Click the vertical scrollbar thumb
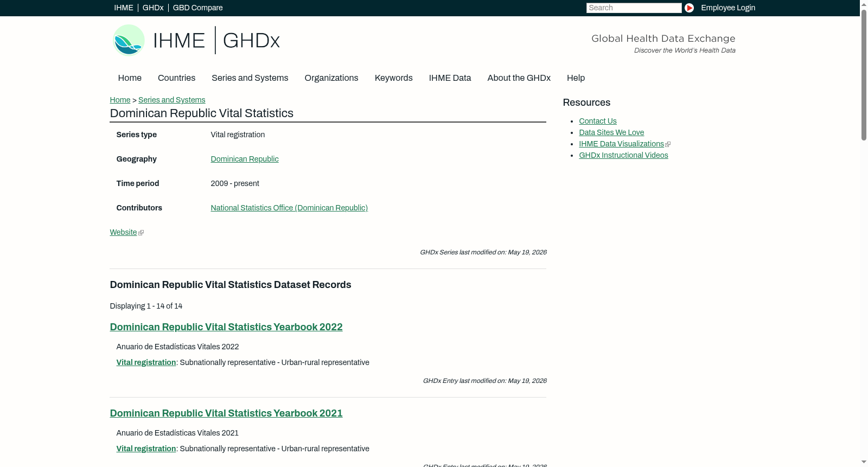The width and height of the screenshot is (868, 467). coord(864,74)
